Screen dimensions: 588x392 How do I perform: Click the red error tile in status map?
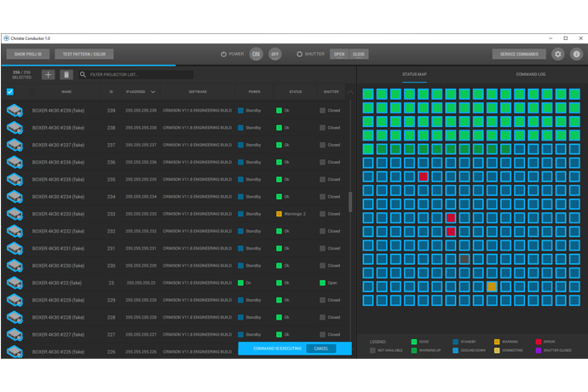click(423, 176)
